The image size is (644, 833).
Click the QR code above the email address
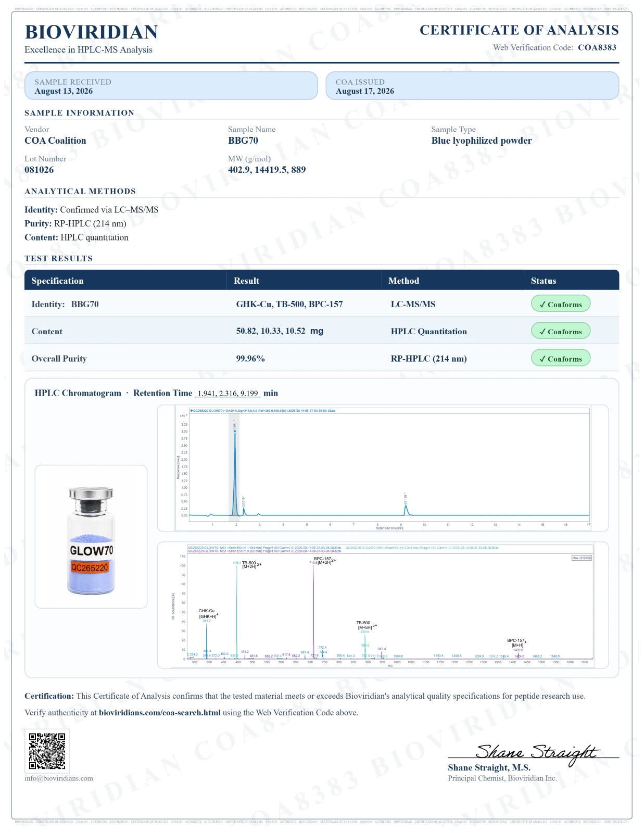click(47, 751)
